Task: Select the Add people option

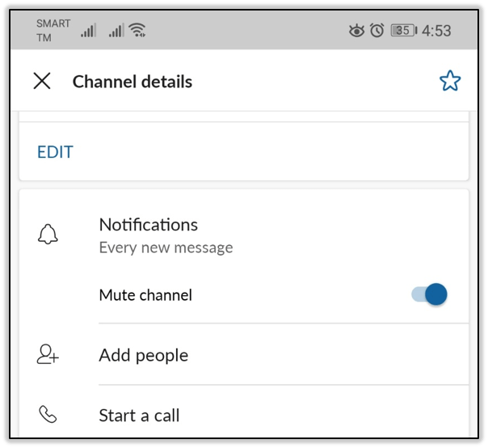Action: point(143,355)
